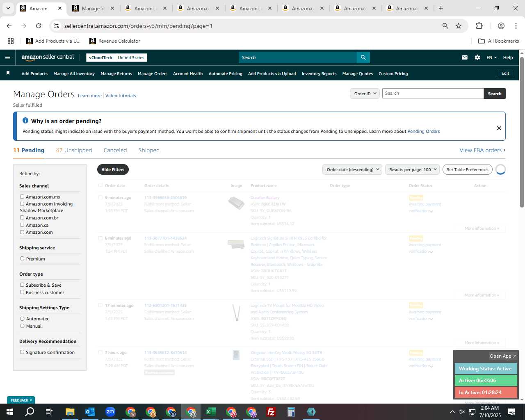Open Calculator from the taskbar
The height and width of the screenshot is (420, 525).
[x=291, y=412]
